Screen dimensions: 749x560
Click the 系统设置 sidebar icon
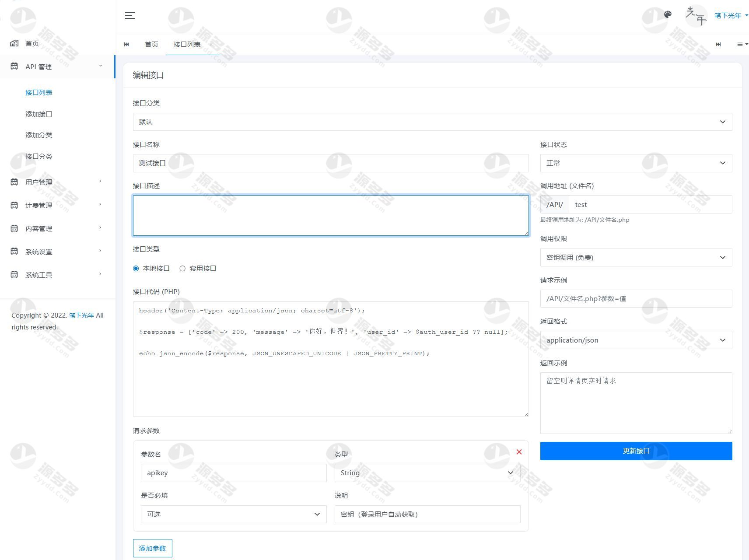[14, 252]
